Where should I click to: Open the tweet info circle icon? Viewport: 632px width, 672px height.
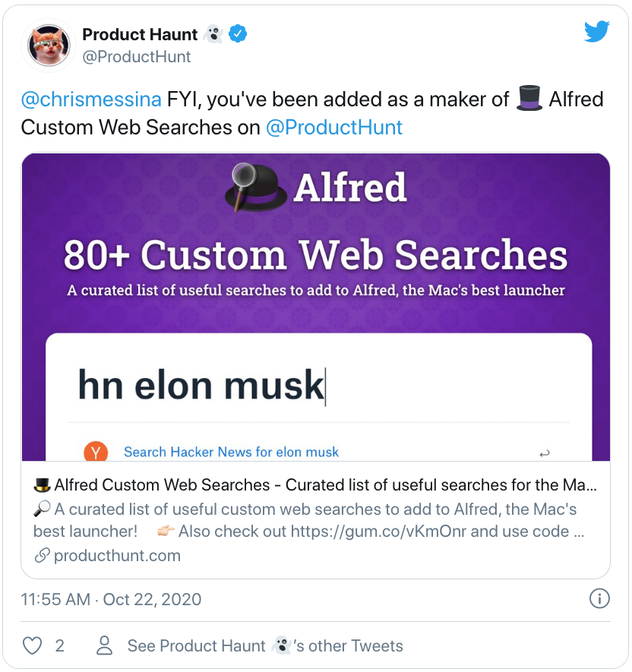[x=600, y=599]
